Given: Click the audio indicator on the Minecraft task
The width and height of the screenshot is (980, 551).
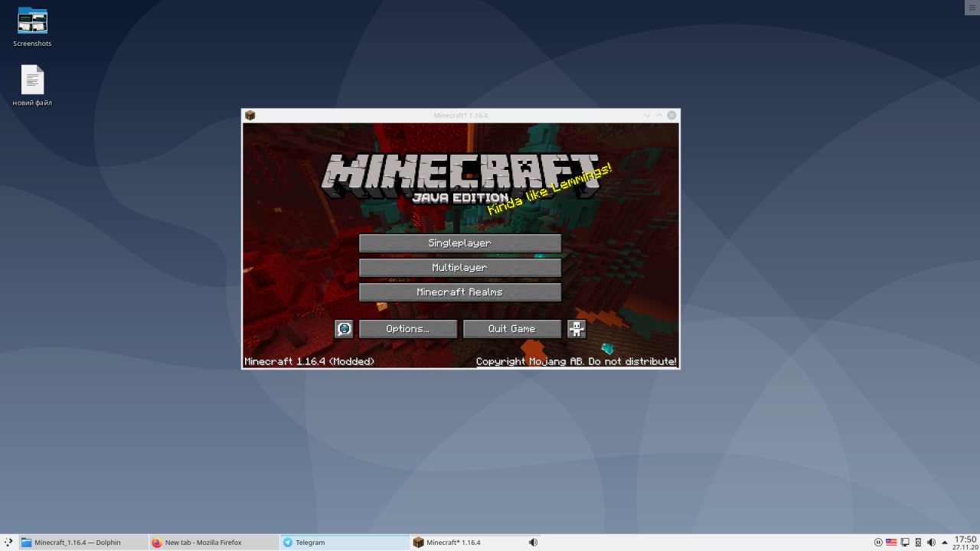Looking at the screenshot, I should tap(533, 543).
